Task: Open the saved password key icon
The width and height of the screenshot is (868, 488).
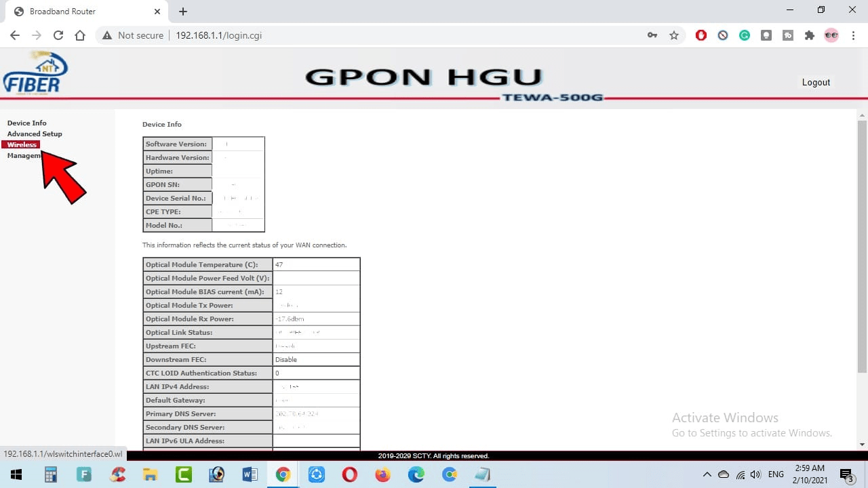Action: (x=652, y=35)
